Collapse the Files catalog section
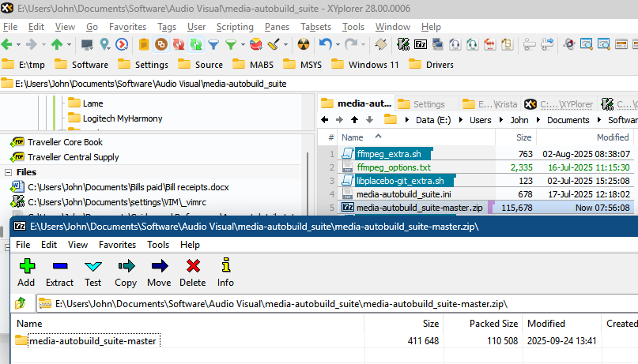Viewport: 638px width, 364px height. point(8,172)
